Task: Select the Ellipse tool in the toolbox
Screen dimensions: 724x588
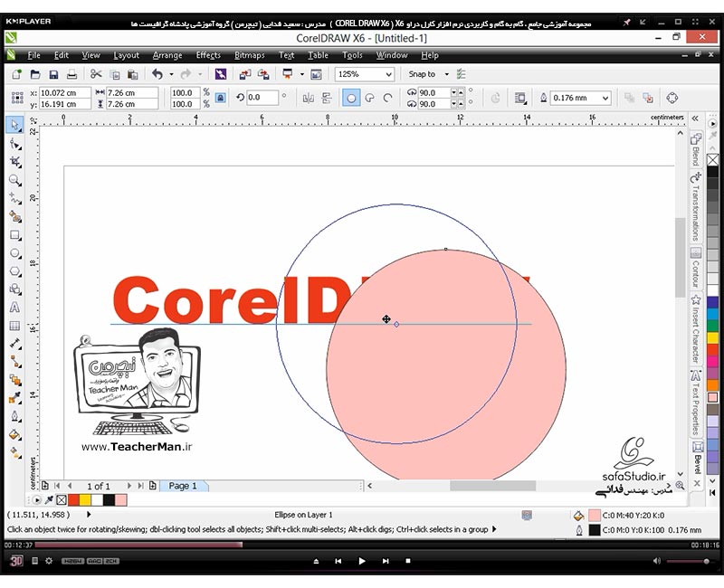Action: pos(15,253)
